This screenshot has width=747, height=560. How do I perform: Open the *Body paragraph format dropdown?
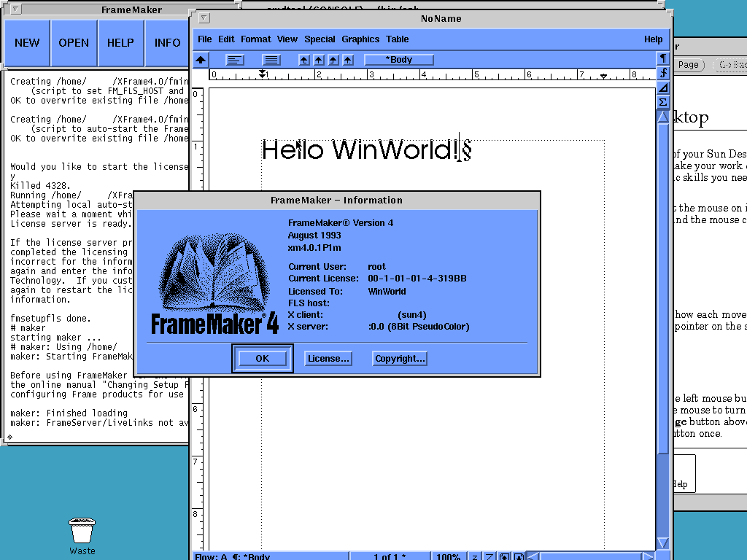click(399, 60)
